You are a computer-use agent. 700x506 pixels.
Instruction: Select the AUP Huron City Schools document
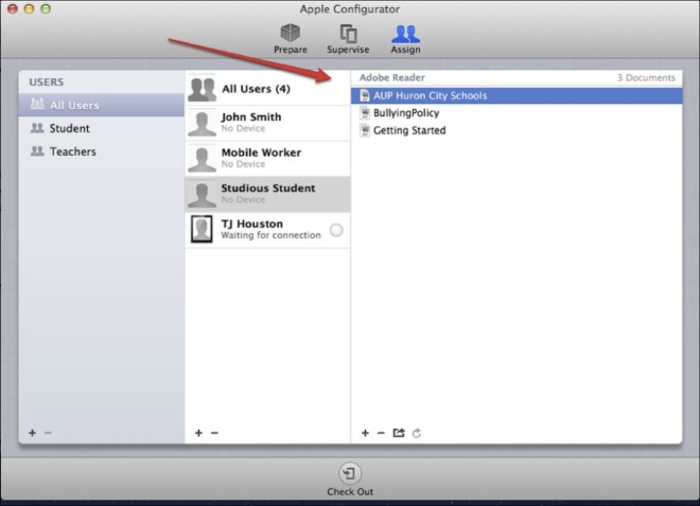coord(517,96)
